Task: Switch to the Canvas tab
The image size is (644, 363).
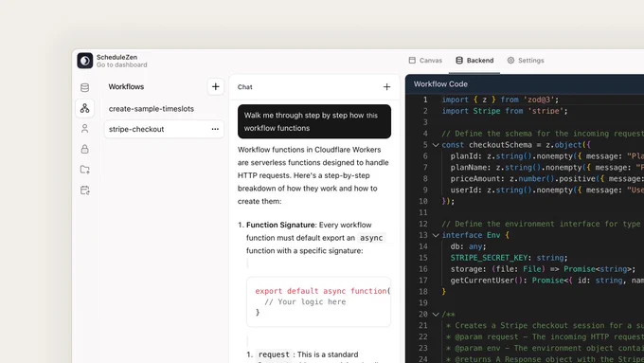Action: [x=425, y=61]
